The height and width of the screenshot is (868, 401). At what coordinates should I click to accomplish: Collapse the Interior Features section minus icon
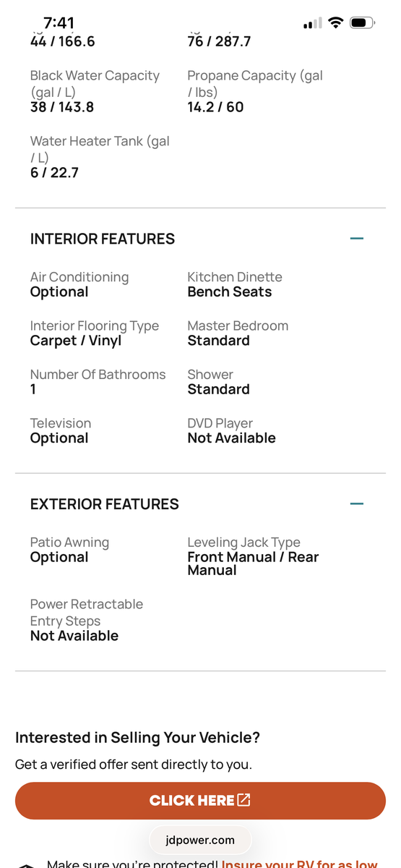coord(356,238)
